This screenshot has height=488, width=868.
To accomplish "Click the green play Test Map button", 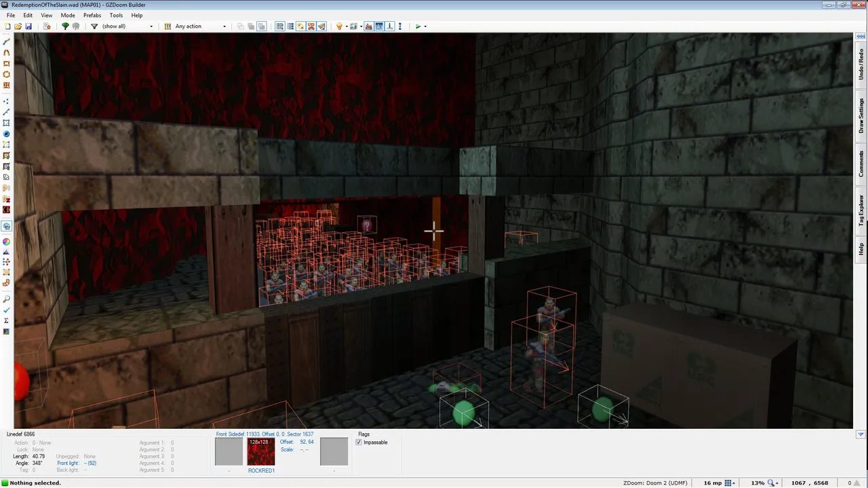I will tap(418, 26).
